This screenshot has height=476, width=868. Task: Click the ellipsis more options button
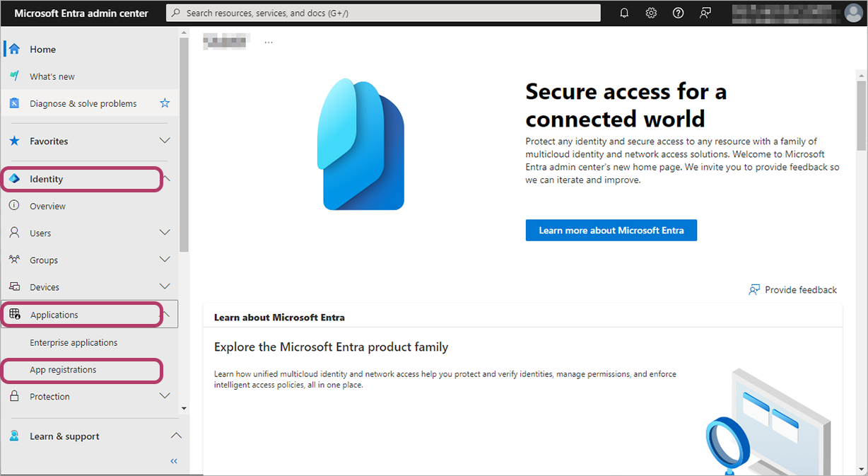(269, 42)
